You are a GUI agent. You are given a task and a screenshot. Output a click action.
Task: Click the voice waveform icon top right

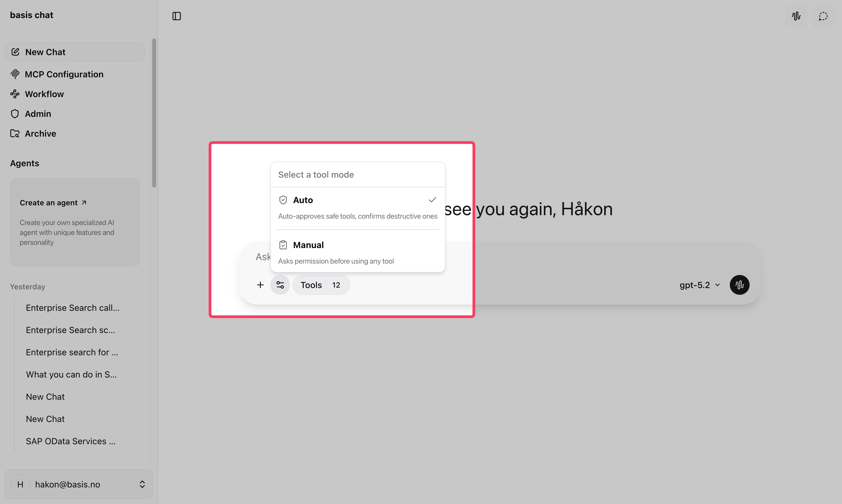tap(796, 16)
